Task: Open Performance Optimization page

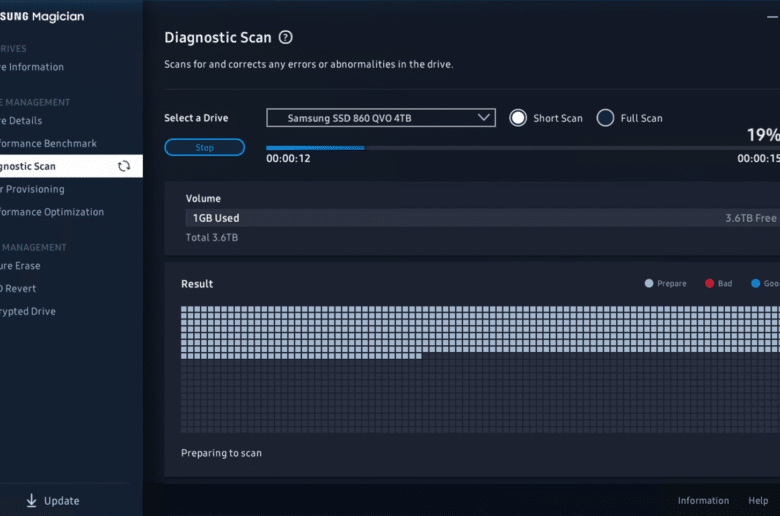Action: click(x=52, y=212)
